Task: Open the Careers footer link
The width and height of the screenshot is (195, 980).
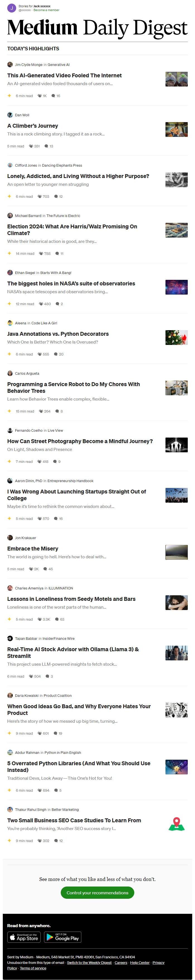Action: (121, 962)
